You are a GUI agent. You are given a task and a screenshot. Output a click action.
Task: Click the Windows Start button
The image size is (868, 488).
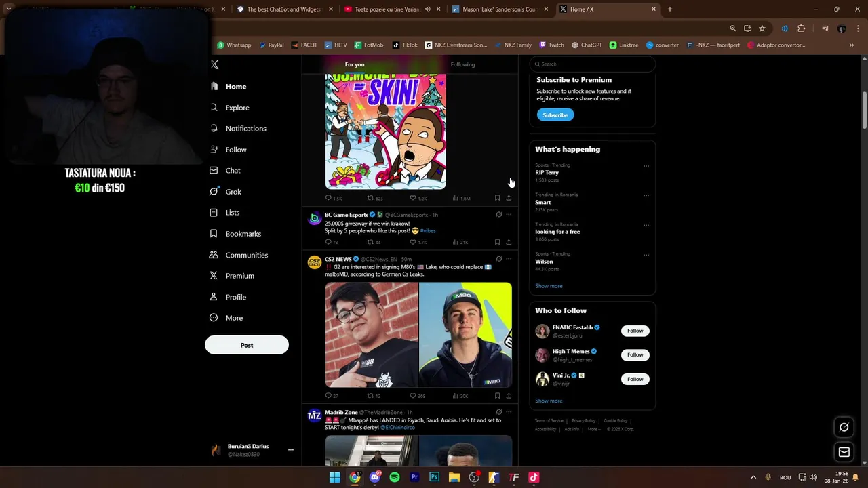pyautogui.click(x=334, y=477)
